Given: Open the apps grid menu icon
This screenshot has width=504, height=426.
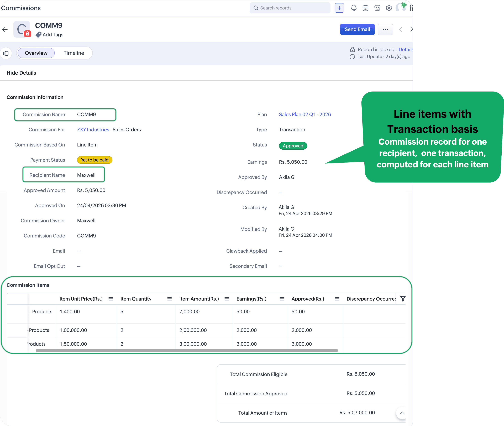Looking at the screenshot, I should pyautogui.click(x=411, y=8).
